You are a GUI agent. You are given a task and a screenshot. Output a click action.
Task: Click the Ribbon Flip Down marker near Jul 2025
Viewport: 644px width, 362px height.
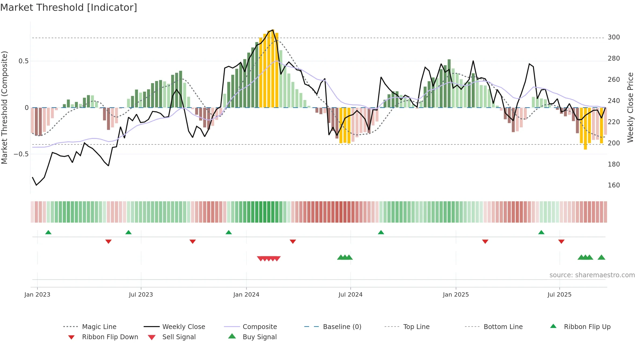(x=561, y=242)
